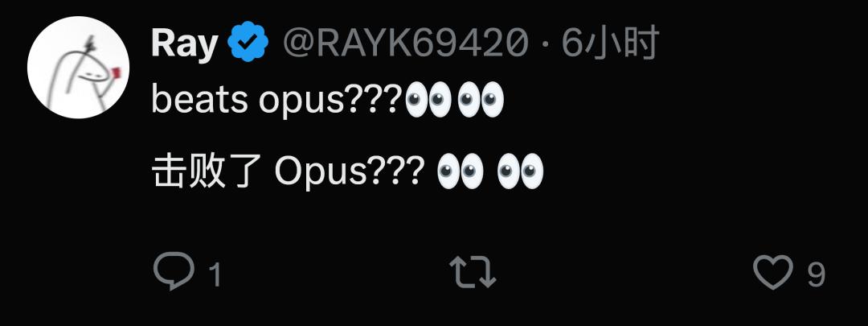Click the reply count "1"
The image size is (868, 326).
[215, 276]
